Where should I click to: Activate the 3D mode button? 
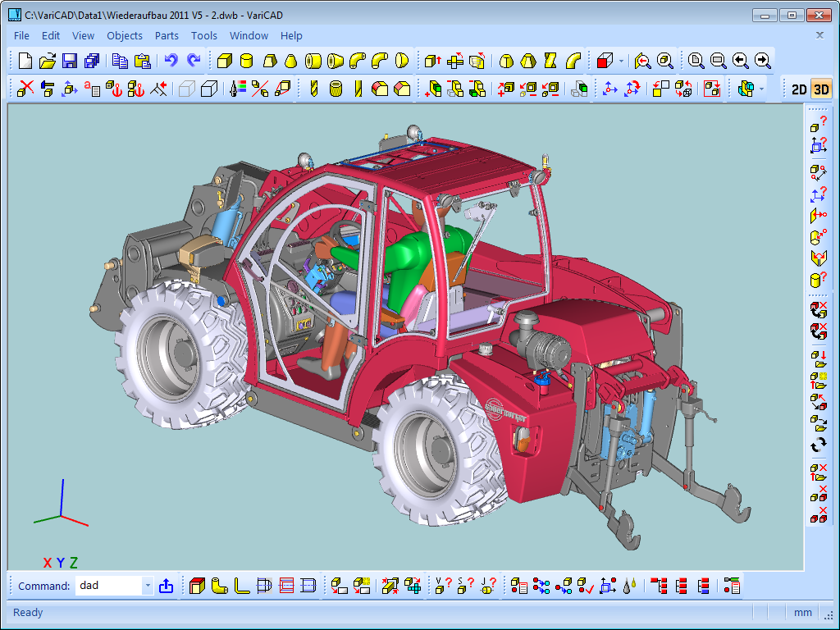(x=820, y=89)
